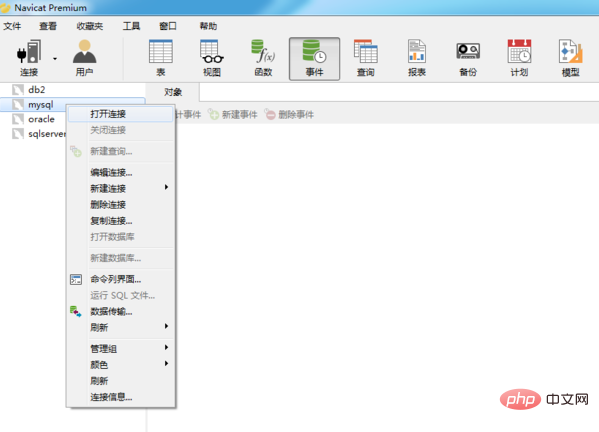Choose 打开连接 from context menu
Image resolution: width=599 pixels, height=432 pixels.
point(121,114)
